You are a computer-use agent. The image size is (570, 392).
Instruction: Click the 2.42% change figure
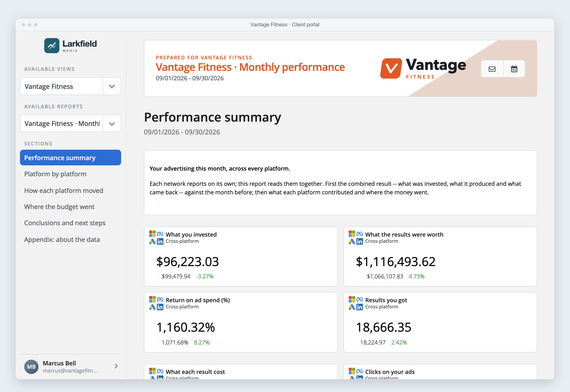click(x=399, y=342)
